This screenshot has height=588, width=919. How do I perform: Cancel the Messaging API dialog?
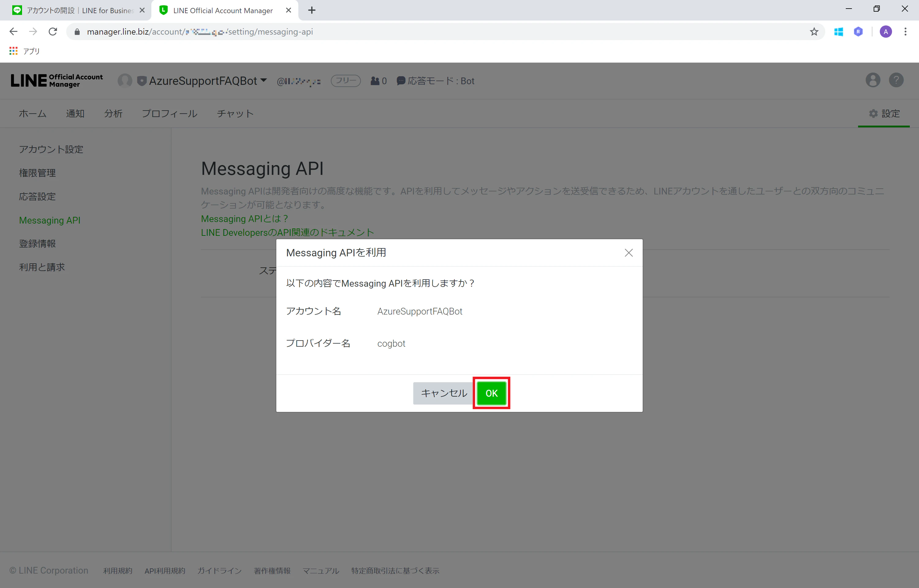click(x=444, y=393)
